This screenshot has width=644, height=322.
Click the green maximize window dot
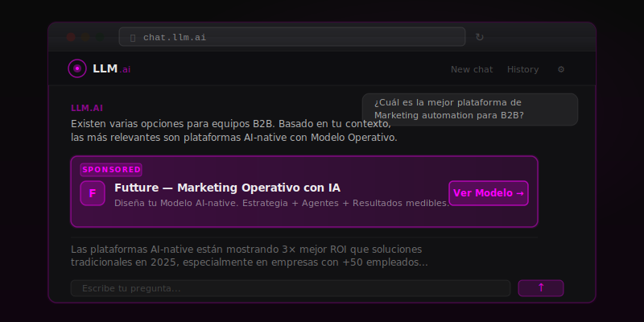pos(100,37)
